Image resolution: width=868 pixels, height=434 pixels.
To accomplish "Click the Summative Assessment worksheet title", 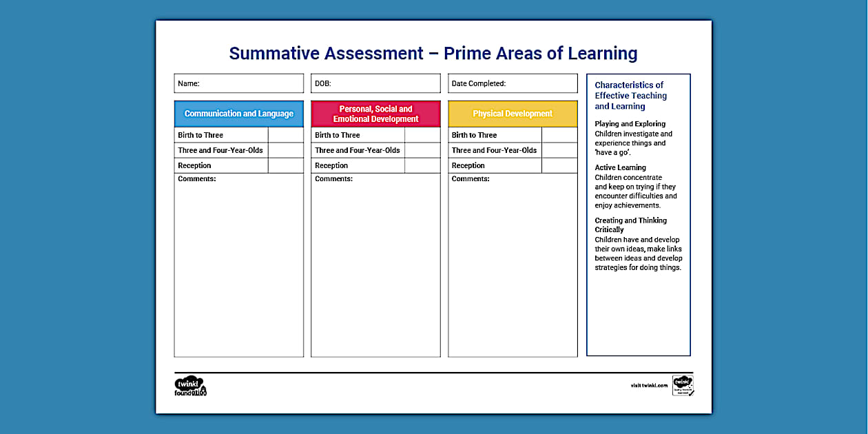I will (433, 53).
